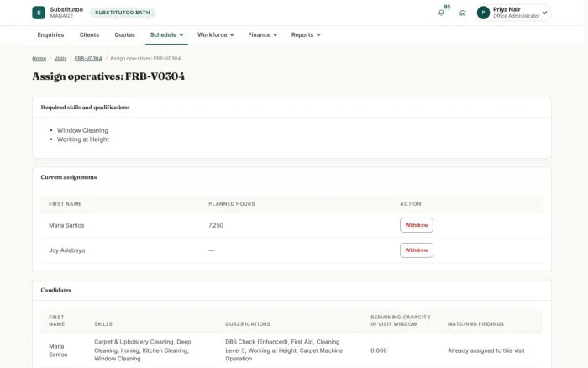Click 'Already assigned to this visit' text
Image resolution: width=588 pixels, height=368 pixels.
(486, 350)
